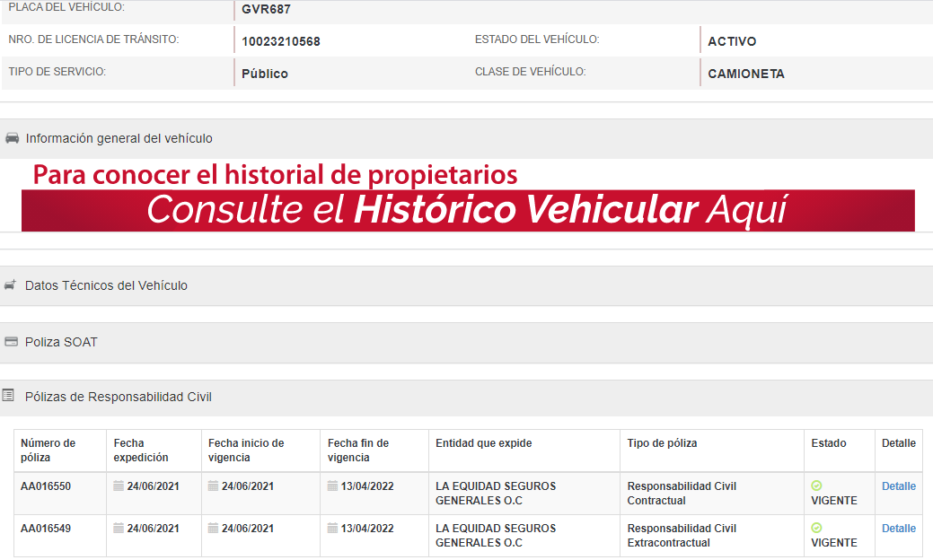
Task: Click calendar icon in AA016550 expedición date
Action: click(x=119, y=486)
